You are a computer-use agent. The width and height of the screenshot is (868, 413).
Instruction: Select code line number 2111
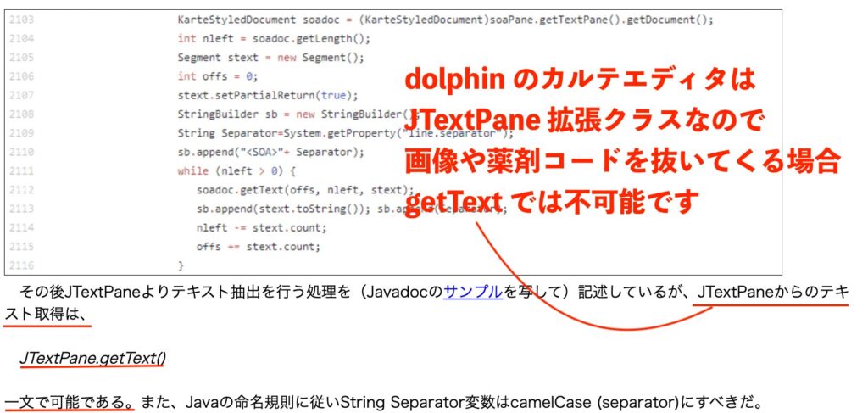(x=21, y=171)
